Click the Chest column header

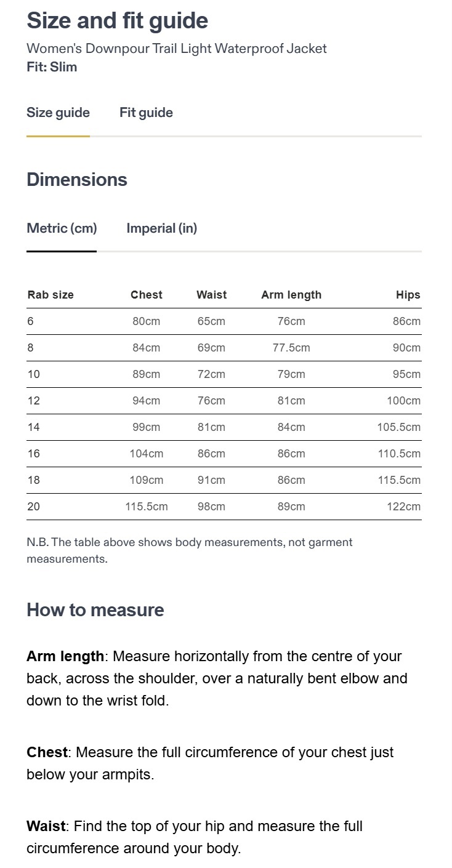pyautogui.click(x=147, y=295)
